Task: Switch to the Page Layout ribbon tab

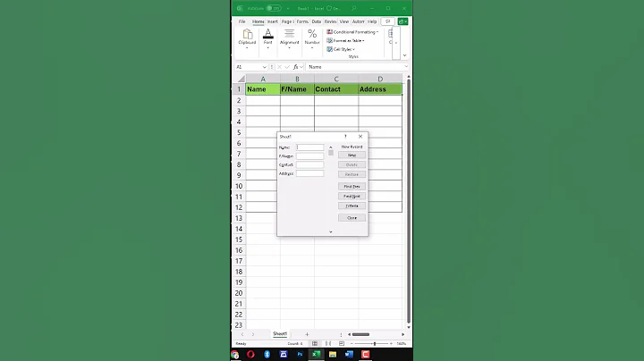Action: (x=287, y=21)
